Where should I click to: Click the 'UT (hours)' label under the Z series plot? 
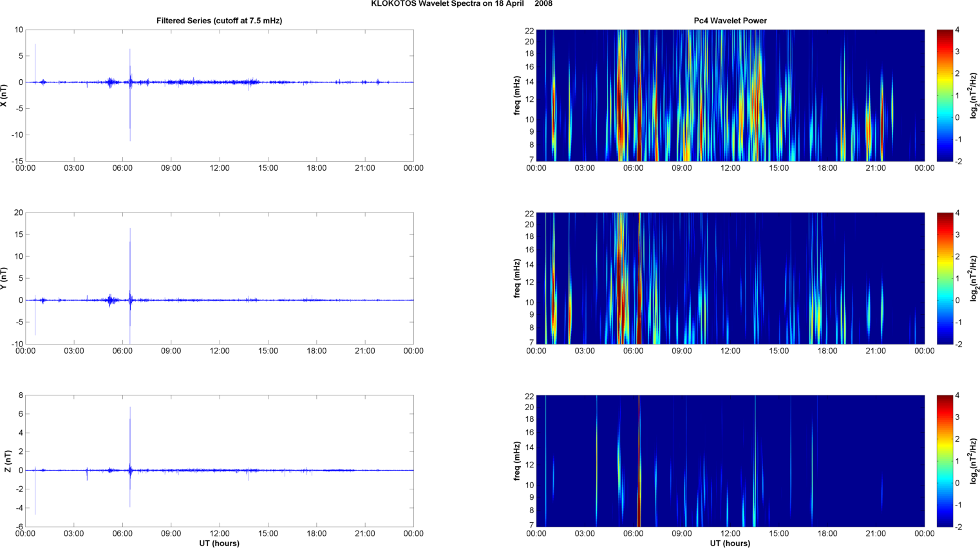[x=219, y=543]
